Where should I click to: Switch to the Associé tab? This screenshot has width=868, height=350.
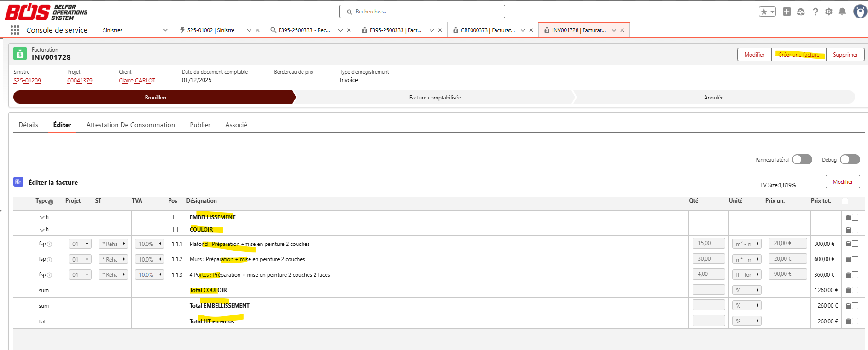(236, 125)
